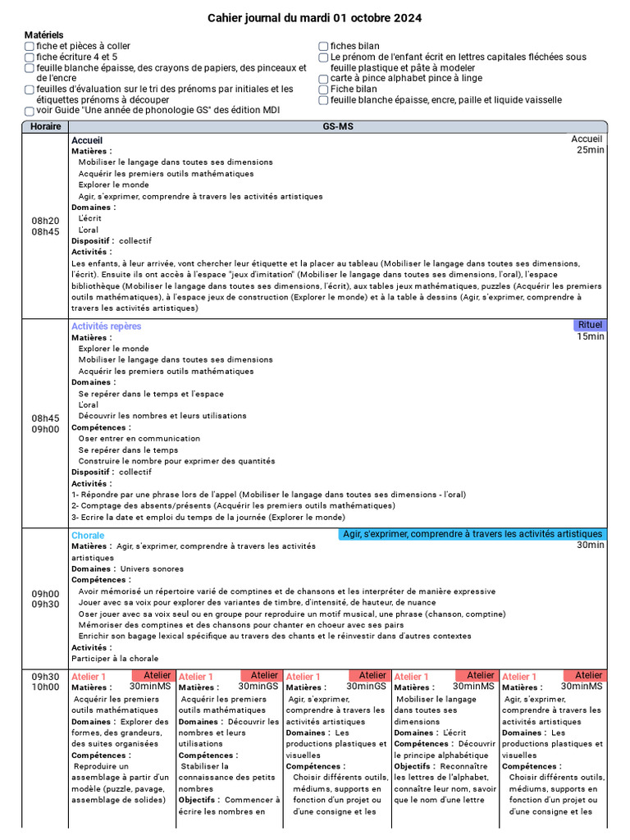Viewport: 630px width, 840px height.
Task: Click the 'GS-MS' column header
Action: (338, 126)
